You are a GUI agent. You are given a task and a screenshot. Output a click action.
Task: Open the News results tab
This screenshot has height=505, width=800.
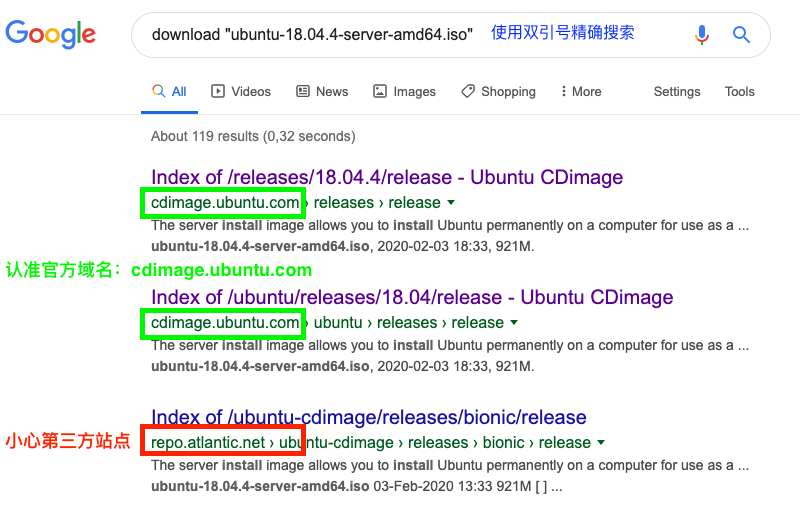[x=322, y=91]
